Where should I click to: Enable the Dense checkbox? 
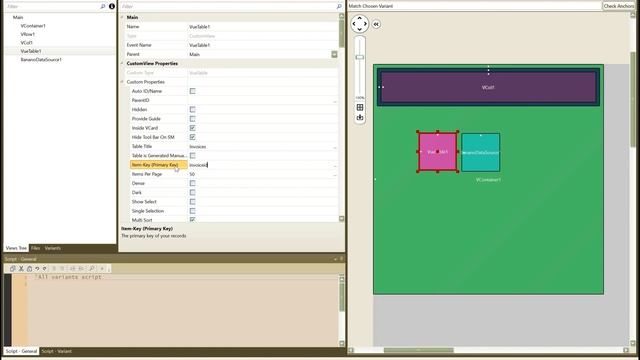[x=193, y=183]
